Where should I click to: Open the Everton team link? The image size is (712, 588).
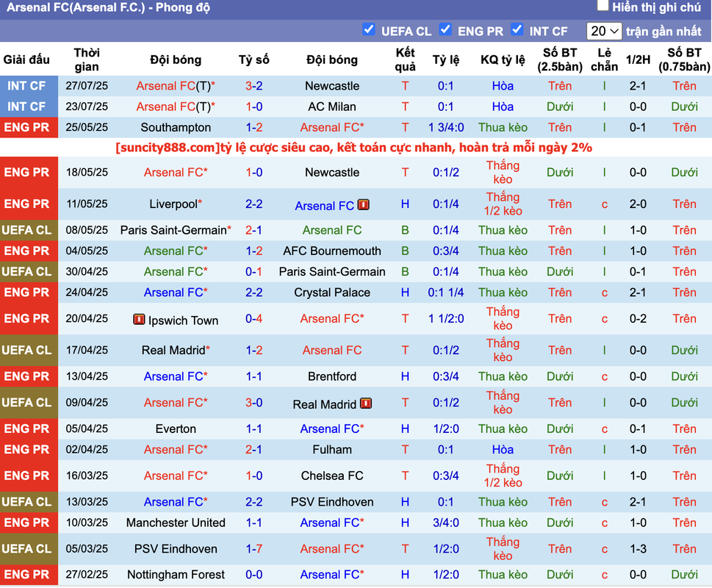(176, 429)
